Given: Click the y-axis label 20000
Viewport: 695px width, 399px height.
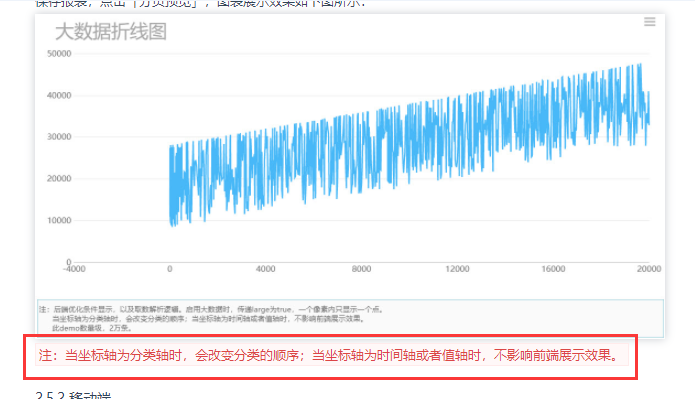Looking at the screenshot, I should 59,178.
